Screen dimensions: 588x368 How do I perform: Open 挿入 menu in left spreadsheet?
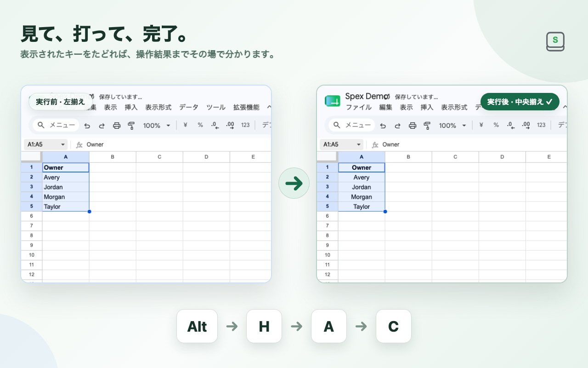coord(131,107)
